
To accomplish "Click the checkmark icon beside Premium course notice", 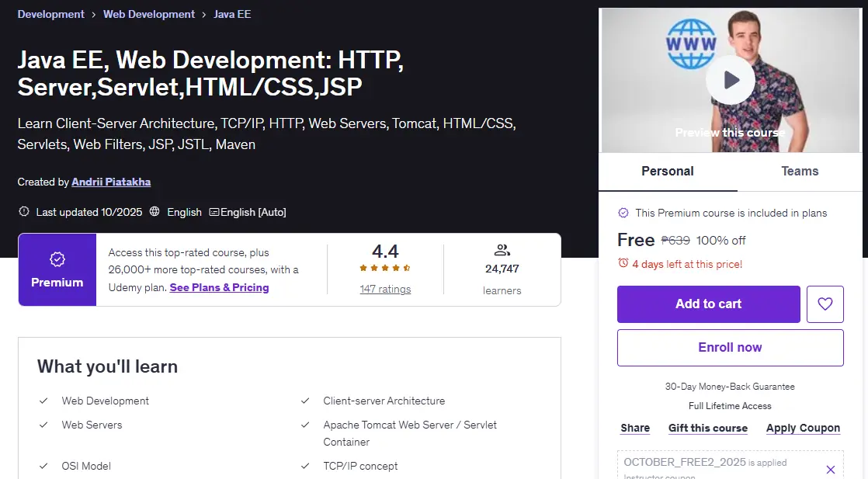I will (x=623, y=213).
